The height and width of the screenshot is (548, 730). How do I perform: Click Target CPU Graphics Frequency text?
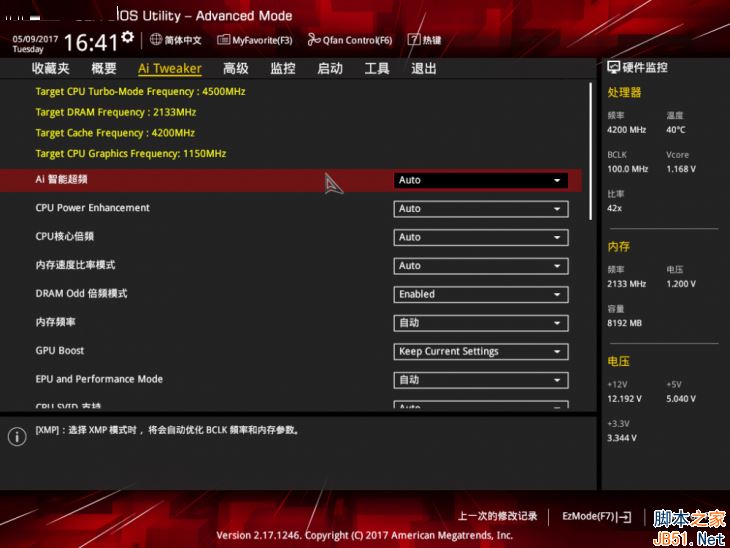pos(131,154)
